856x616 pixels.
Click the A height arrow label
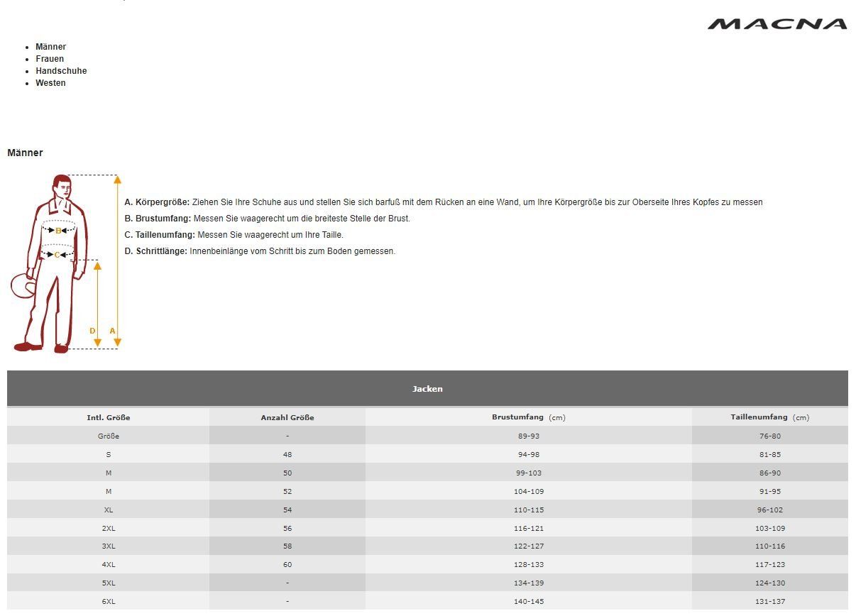pyautogui.click(x=112, y=331)
